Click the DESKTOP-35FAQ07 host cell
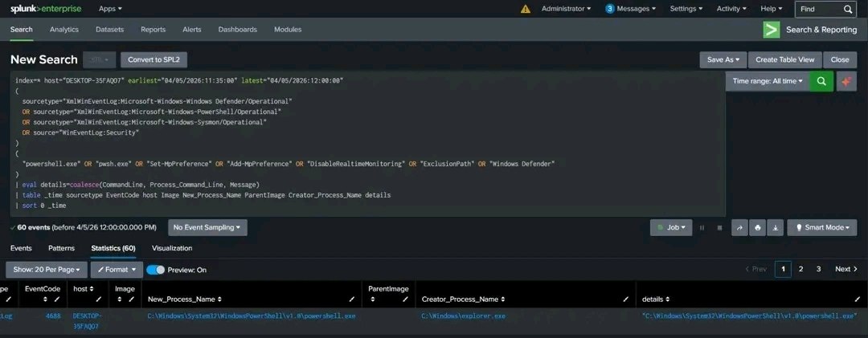 88,321
